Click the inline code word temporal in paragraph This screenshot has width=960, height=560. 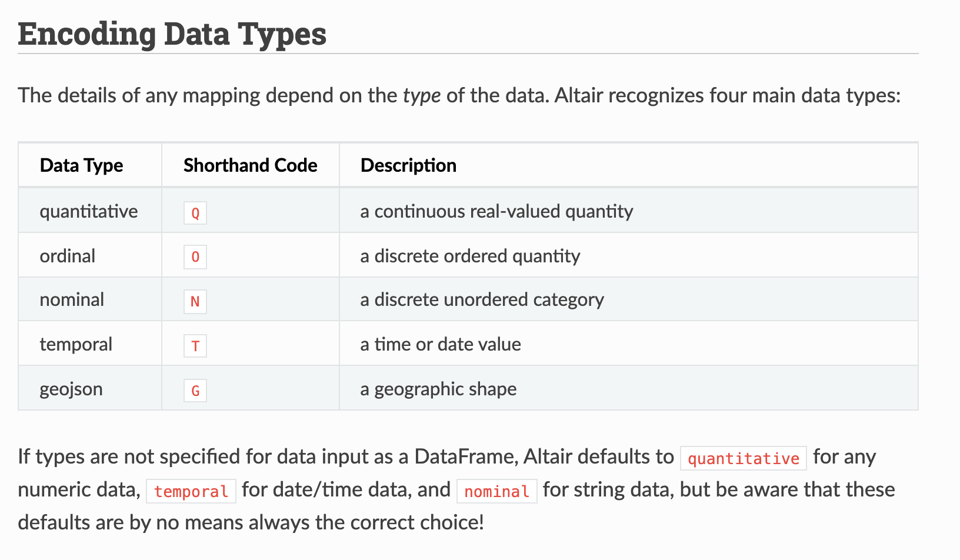[191, 491]
